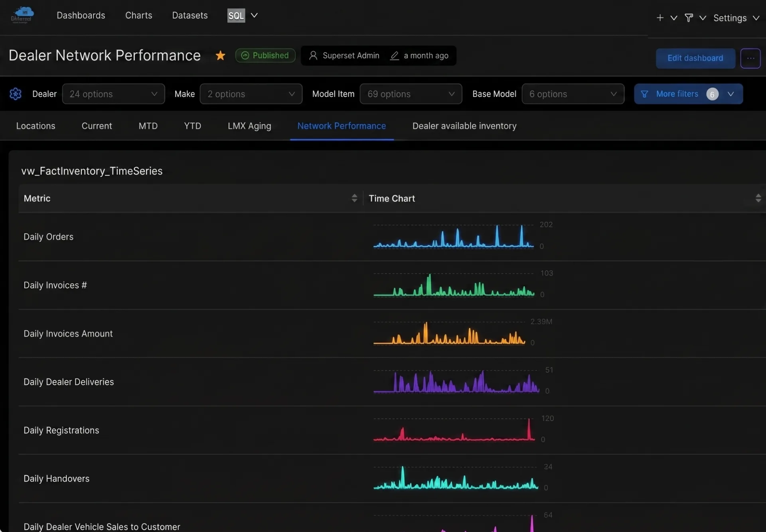Click the Metric column header

tap(37, 198)
